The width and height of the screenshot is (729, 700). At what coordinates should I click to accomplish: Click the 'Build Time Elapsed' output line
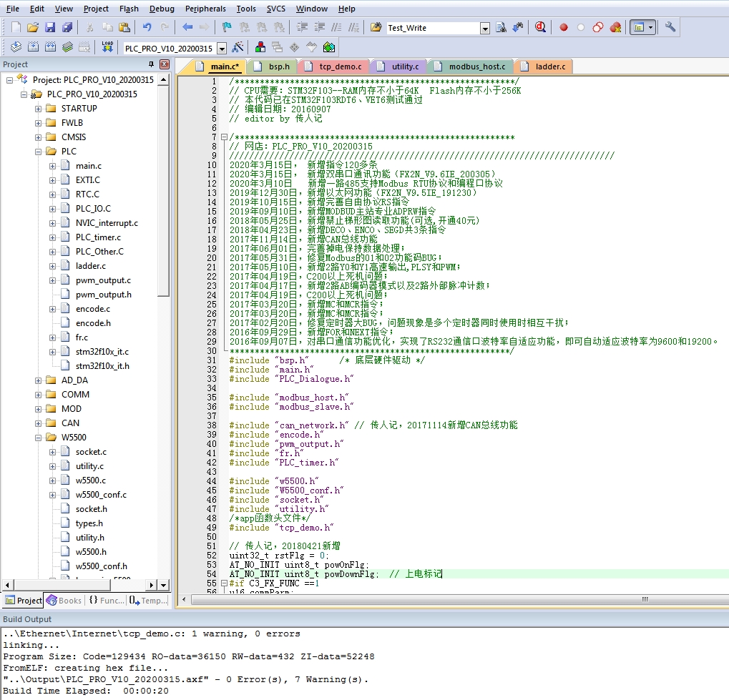(86, 691)
